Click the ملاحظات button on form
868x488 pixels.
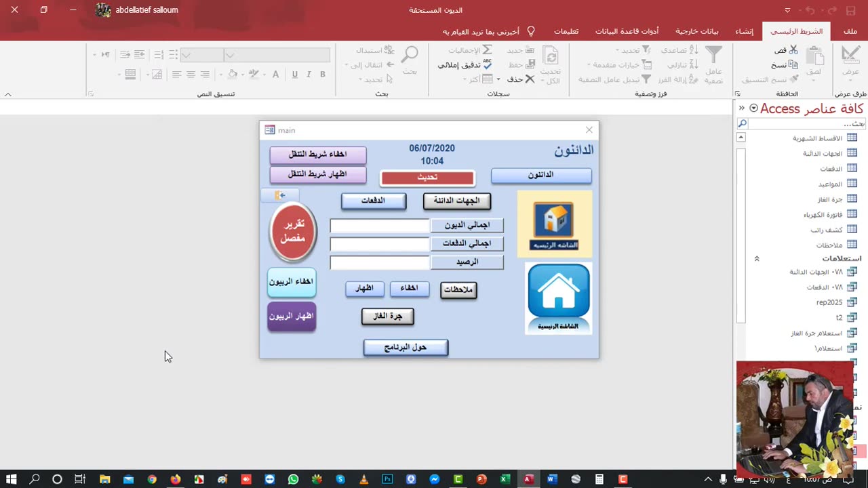point(458,290)
